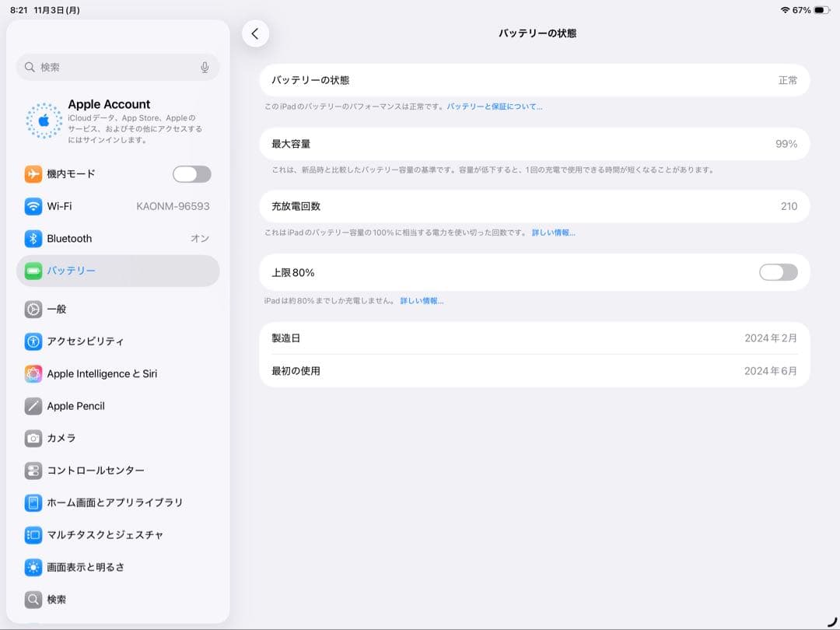Select the Bluetooth settings icon
The width and height of the screenshot is (840, 630).
[x=33, y=238]
